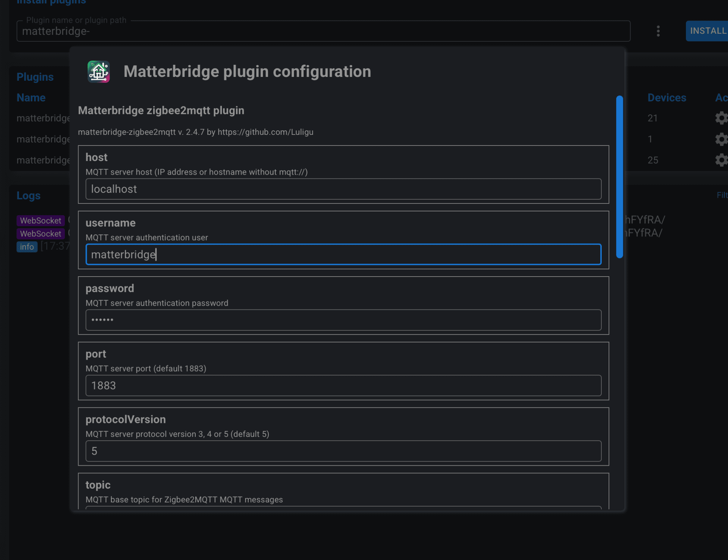Click the 'Matterbridge zigbee2mqtt plugin' title
This screenshot has height=560, width=728.
[x=161, y=111]
